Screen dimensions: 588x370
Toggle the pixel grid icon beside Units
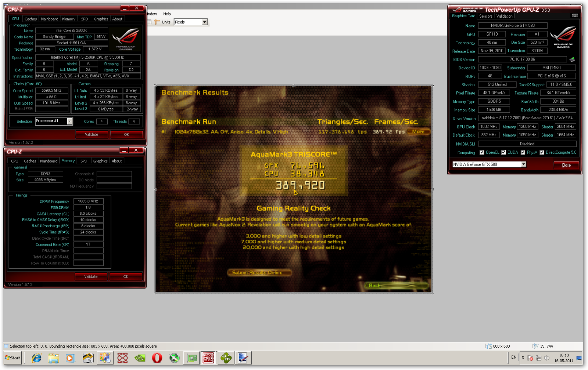pos(149,22)
